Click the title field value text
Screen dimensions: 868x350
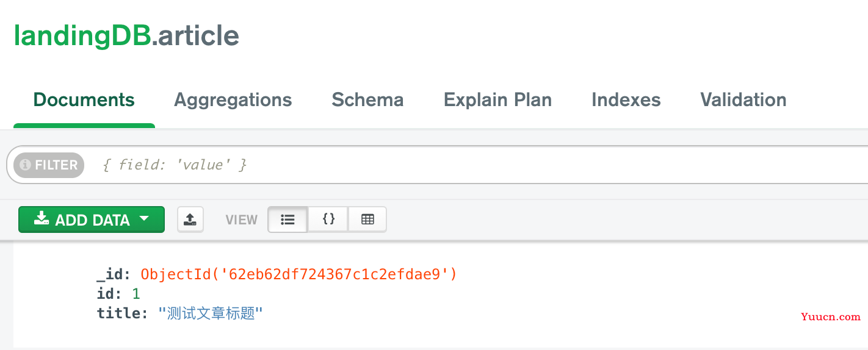[x=211, y=314]
